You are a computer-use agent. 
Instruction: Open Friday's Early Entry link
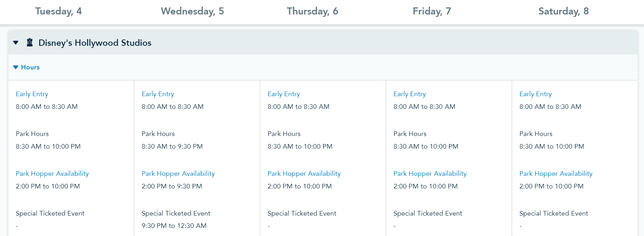(x=410, y=94)
